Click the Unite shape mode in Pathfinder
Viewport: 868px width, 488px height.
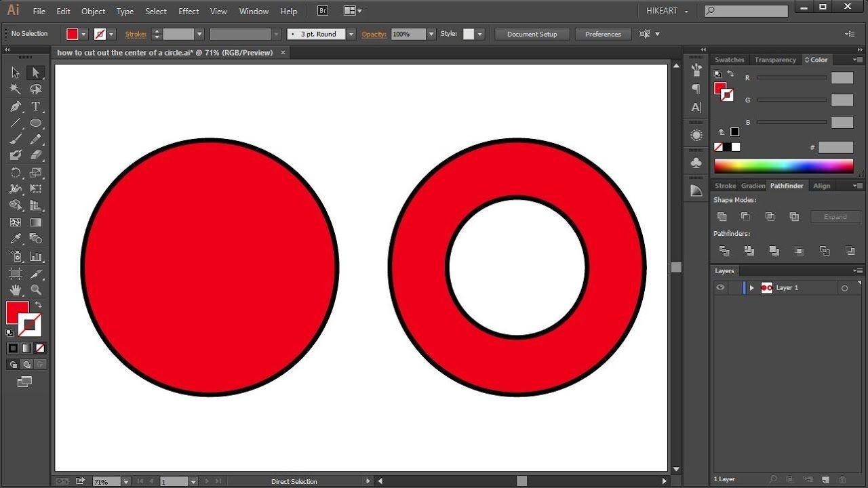pos(722,216)
